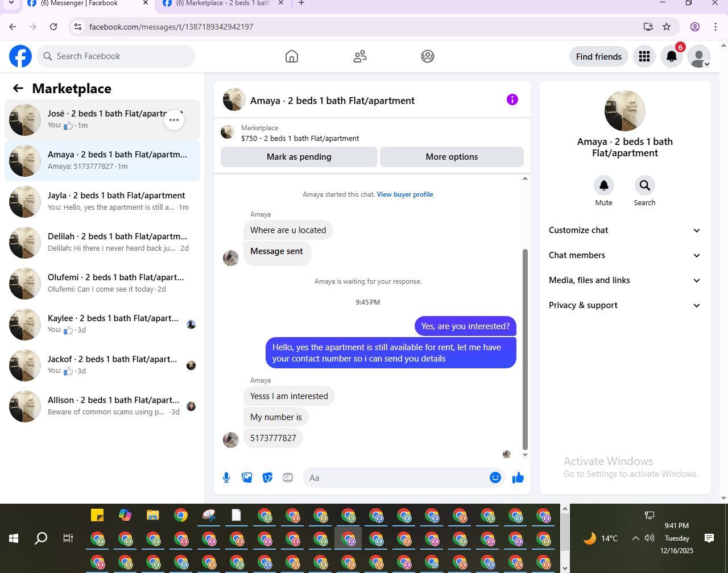Screen dimensions: 728x573
Task: Open the browser three-dot menu
Action: coord(715,27)
